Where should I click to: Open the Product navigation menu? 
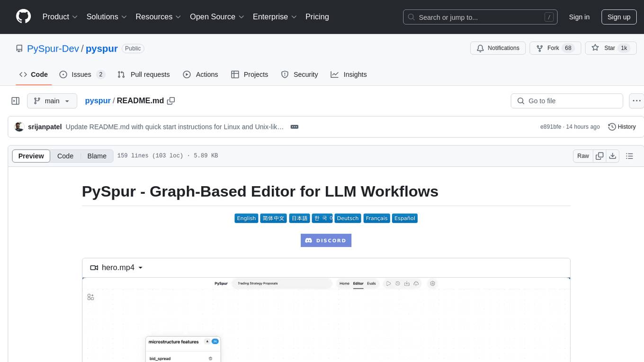click(x=60, y=17)
